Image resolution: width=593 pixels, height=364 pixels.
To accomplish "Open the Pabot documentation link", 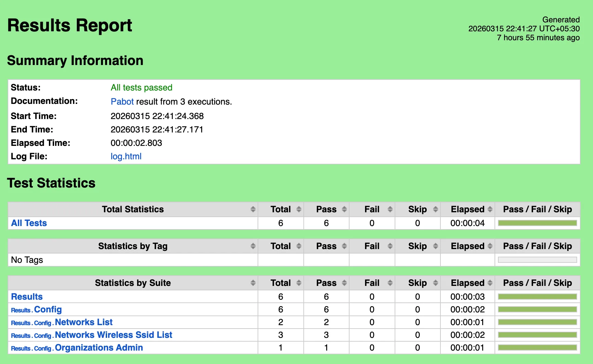I will coord(122,101).
